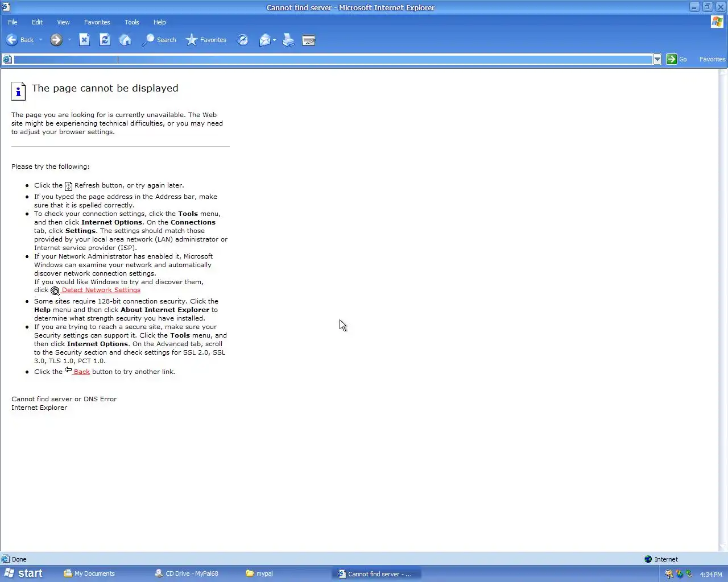
Task: Click the magnifier icon beside Detect Network
Action: pyautogui.click(x=55, y=291)
